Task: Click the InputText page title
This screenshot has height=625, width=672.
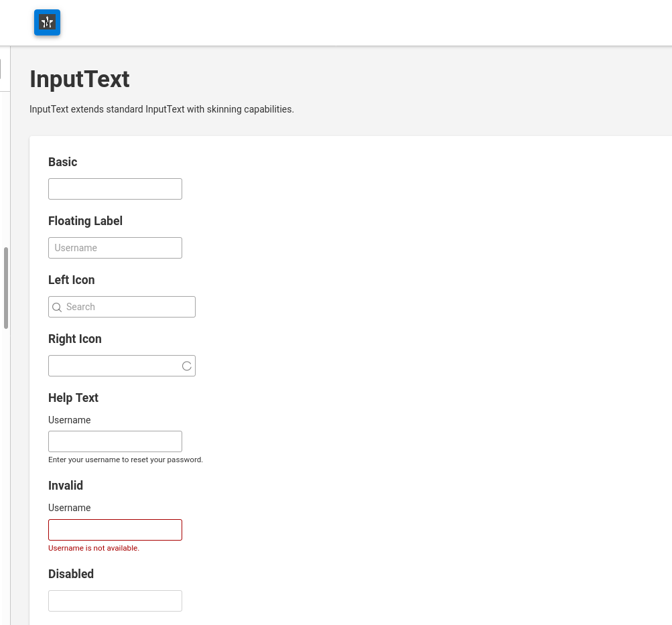Action: click(x=80, y=79)
